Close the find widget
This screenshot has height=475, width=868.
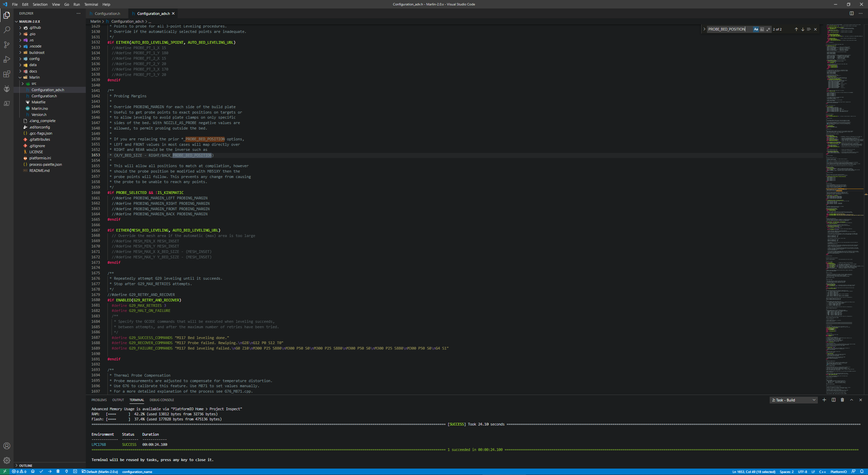tap(815, 29)
